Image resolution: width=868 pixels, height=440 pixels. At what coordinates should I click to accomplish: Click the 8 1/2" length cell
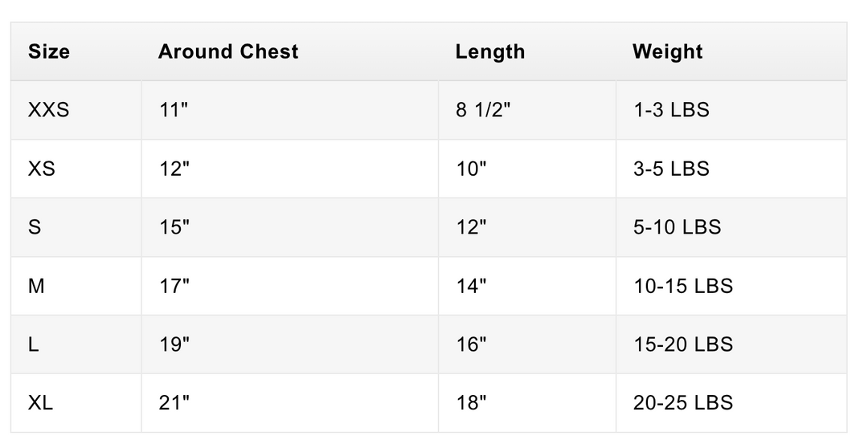tap(527, 110)
